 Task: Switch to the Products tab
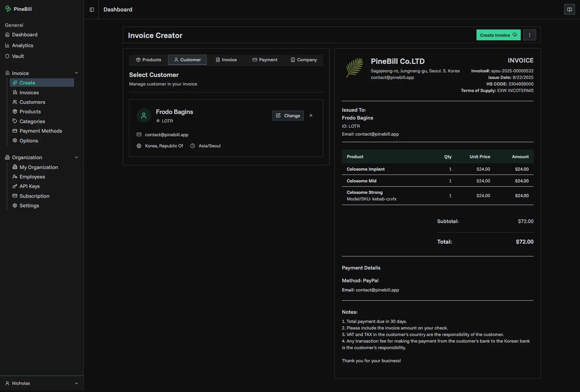pos(149,60)
